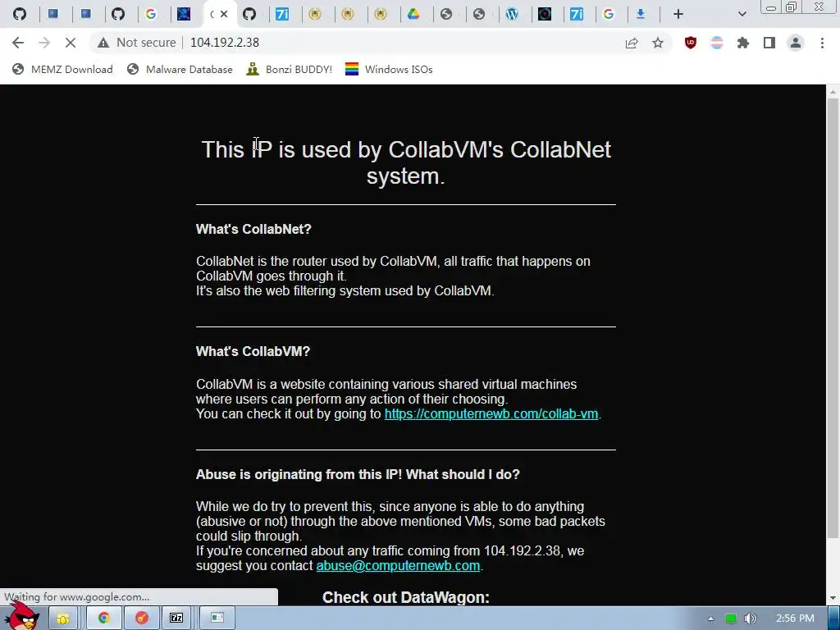Show hidden system tray icons

tap(711, 619)
